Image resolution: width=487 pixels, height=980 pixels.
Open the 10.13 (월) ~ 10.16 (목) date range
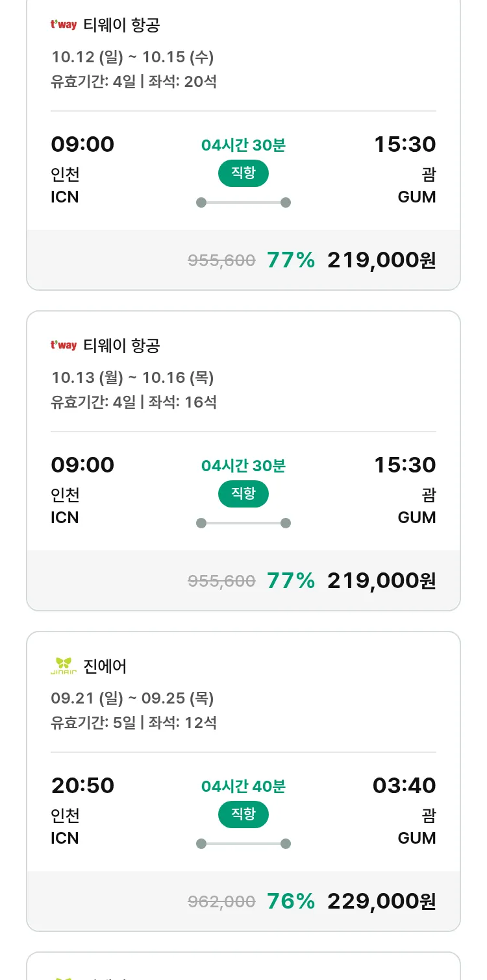click(x=132, y=378)
